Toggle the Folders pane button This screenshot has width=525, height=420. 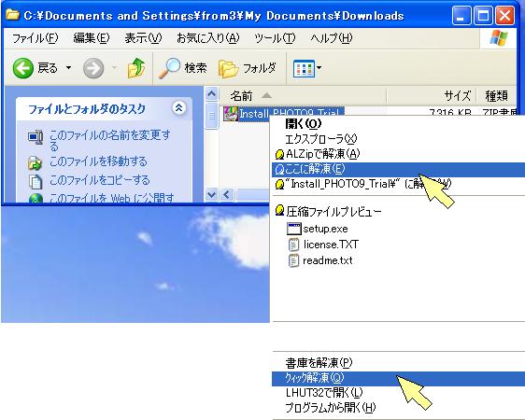click(248, 68)
